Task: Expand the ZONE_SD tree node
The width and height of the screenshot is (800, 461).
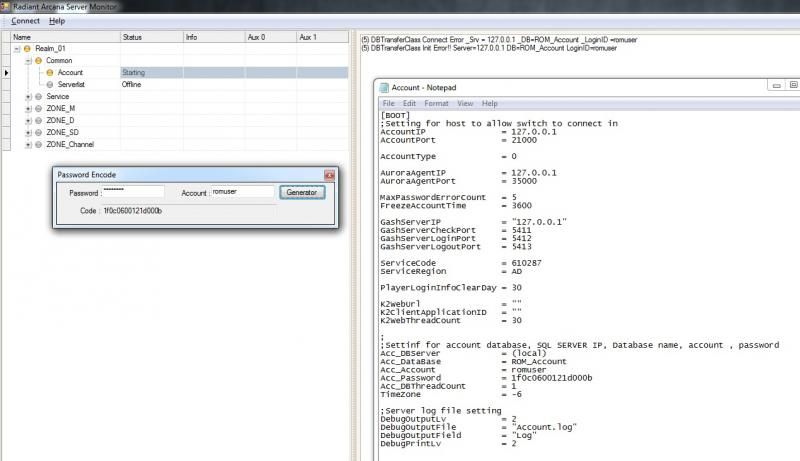Action: 28,133
